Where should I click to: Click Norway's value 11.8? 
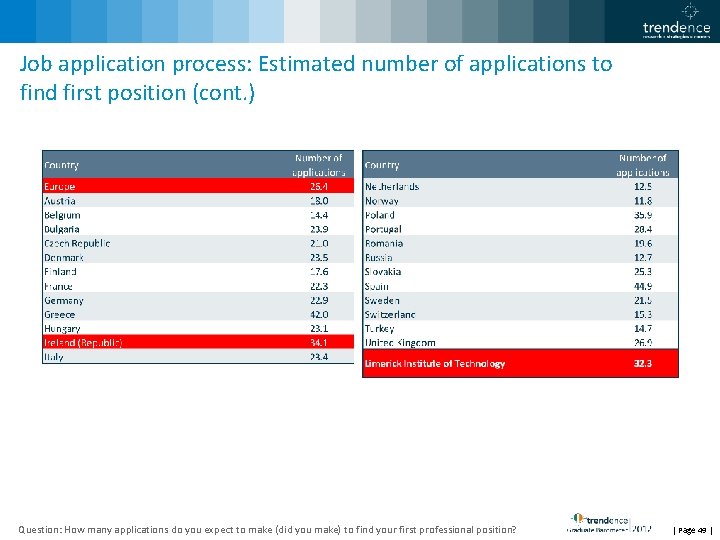click(643, 201)
